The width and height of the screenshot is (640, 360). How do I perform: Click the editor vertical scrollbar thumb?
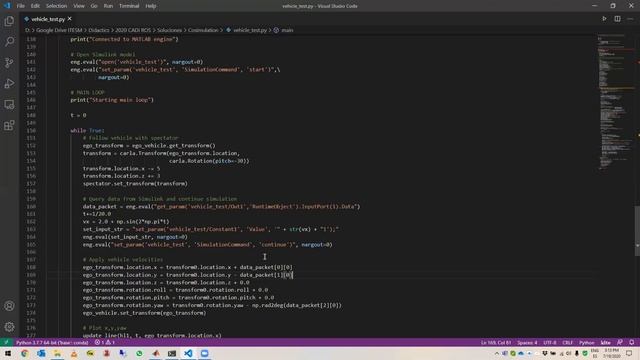637,231
